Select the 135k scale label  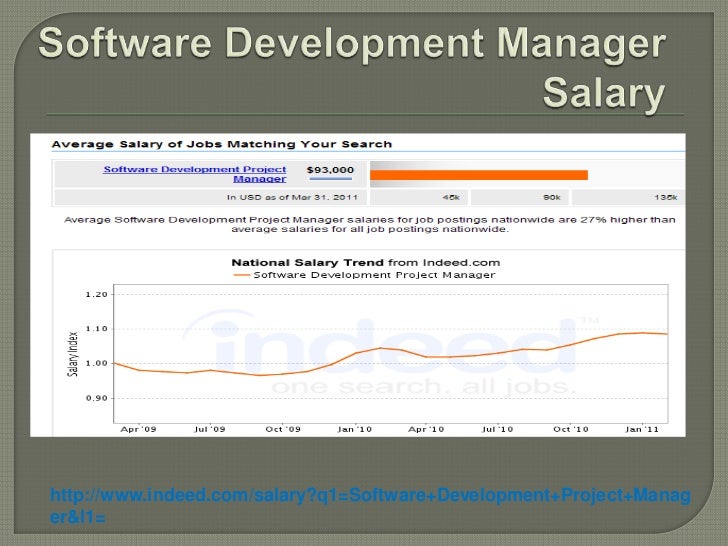(665, 197)
